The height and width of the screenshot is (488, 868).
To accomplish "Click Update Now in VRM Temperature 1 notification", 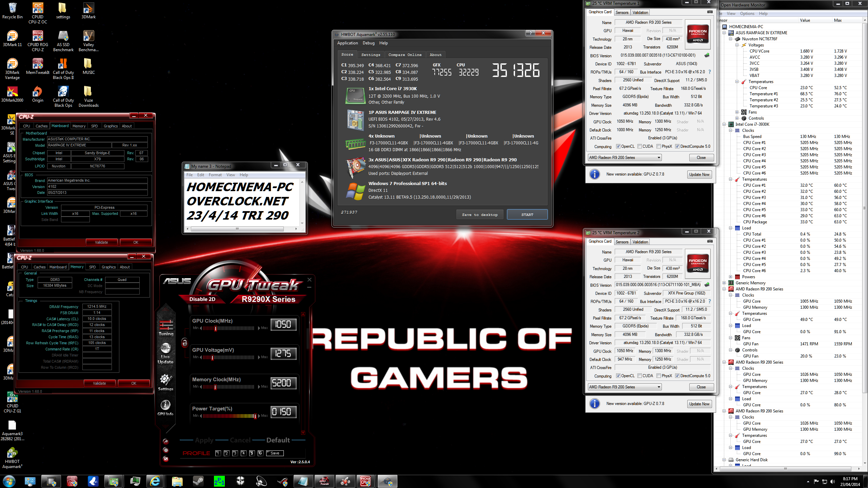I will 699,175.
